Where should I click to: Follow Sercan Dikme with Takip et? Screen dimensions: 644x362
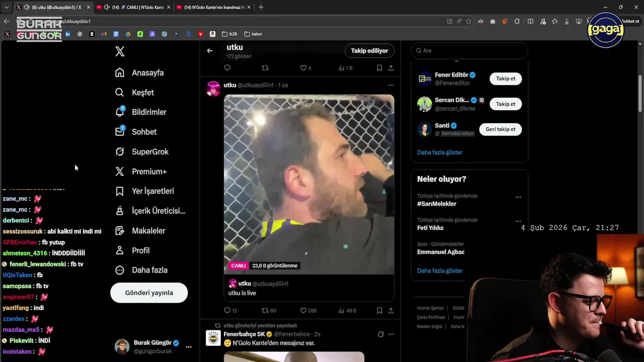(506, 104)
